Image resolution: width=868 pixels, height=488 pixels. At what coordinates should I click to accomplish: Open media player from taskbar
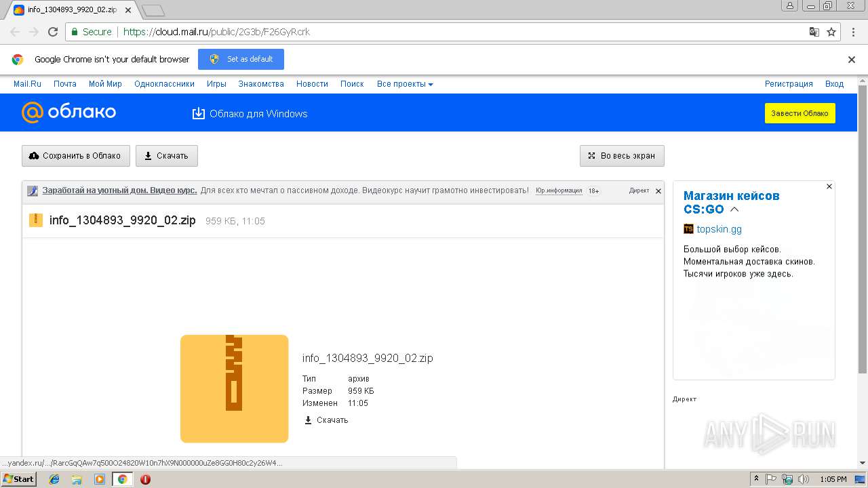click(x=100, y=479)
